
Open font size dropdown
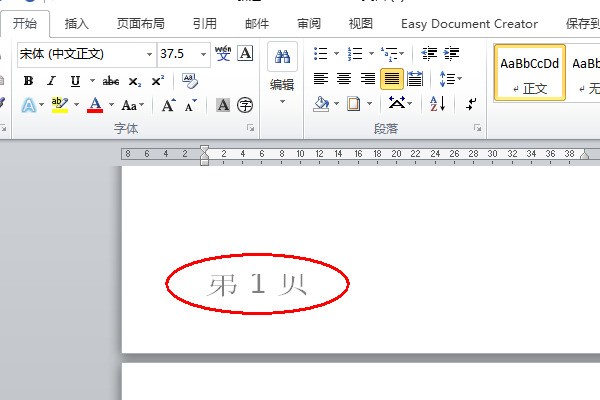[203, 54]
